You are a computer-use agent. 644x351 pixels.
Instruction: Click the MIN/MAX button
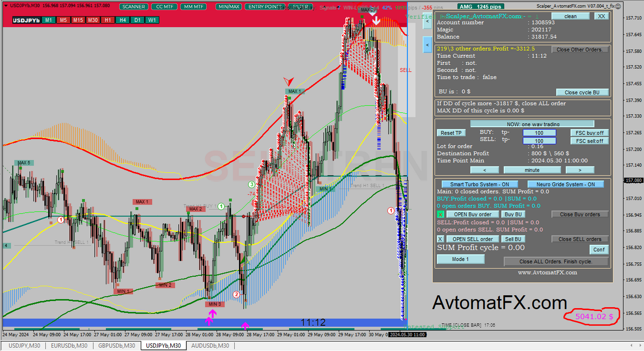229,7
